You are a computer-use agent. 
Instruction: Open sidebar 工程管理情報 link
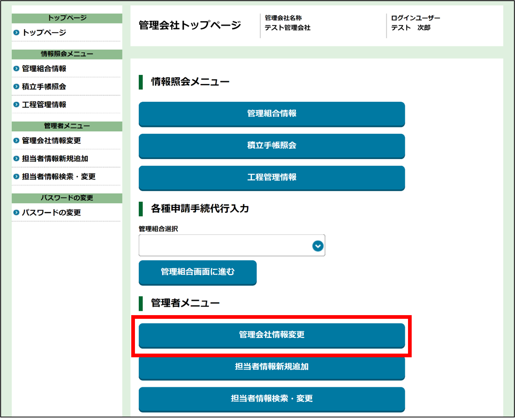coord(44,105)
